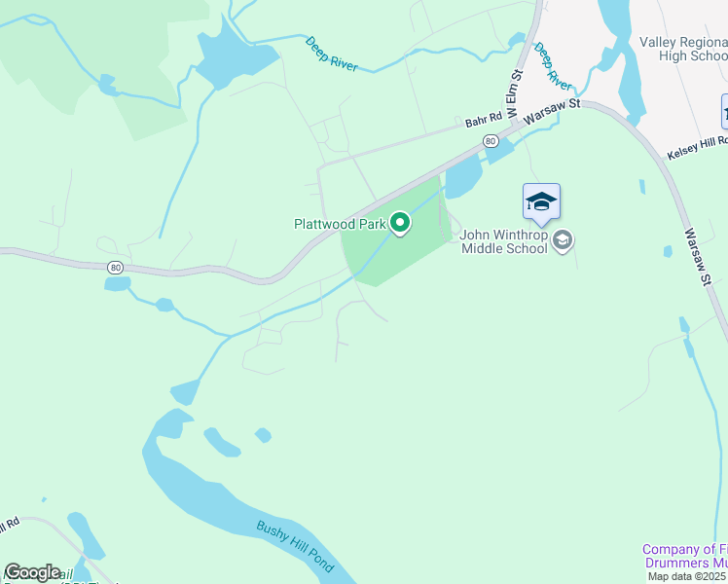Image resolution: width=728 pixels, height=584 pixels.
Task: Click the Plattwood Park green map pin
Action: 400,223
